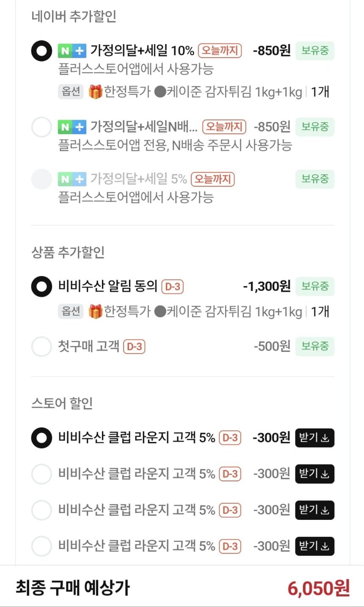Tap the 6,050원 final expected price
This screenshot has width=364, height=607.
click(x=318, y=588)
